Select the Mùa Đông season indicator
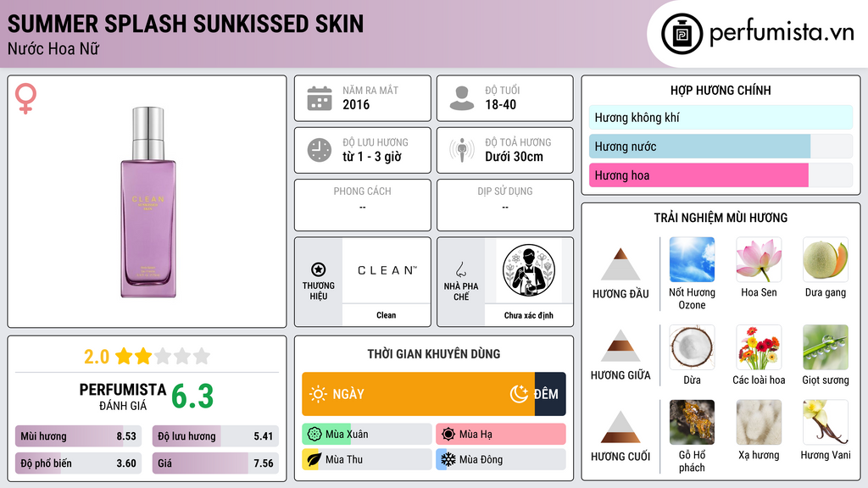868x488 pixels. pos(500,459)
